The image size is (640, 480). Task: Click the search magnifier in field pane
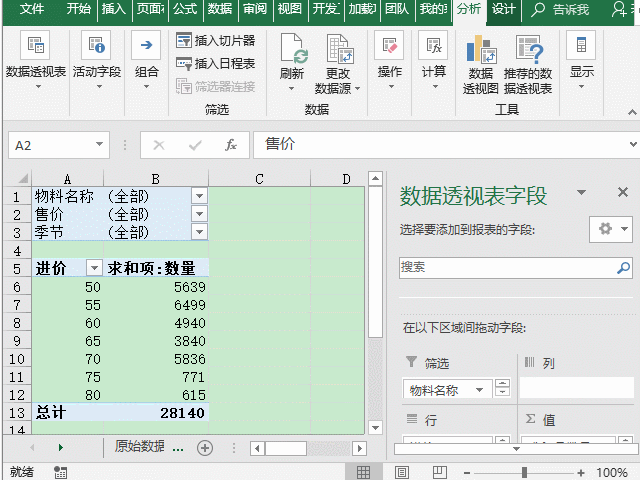(x=623, y=268)
